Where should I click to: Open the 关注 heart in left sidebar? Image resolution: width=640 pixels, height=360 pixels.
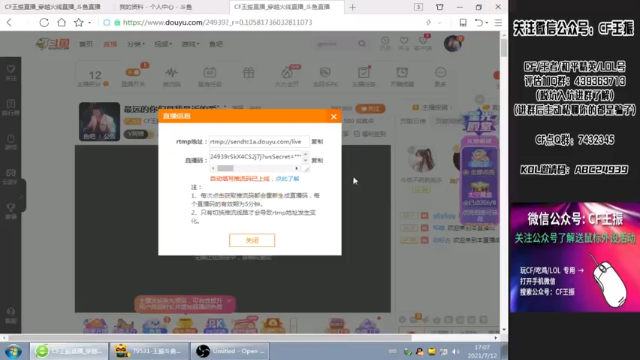pos(11,72)
